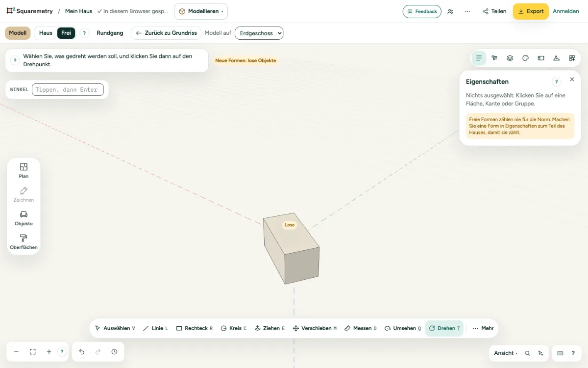Screen dimensions: 588x368
Task: Open the color palette panel icon
Action: (x=525, y=58)
